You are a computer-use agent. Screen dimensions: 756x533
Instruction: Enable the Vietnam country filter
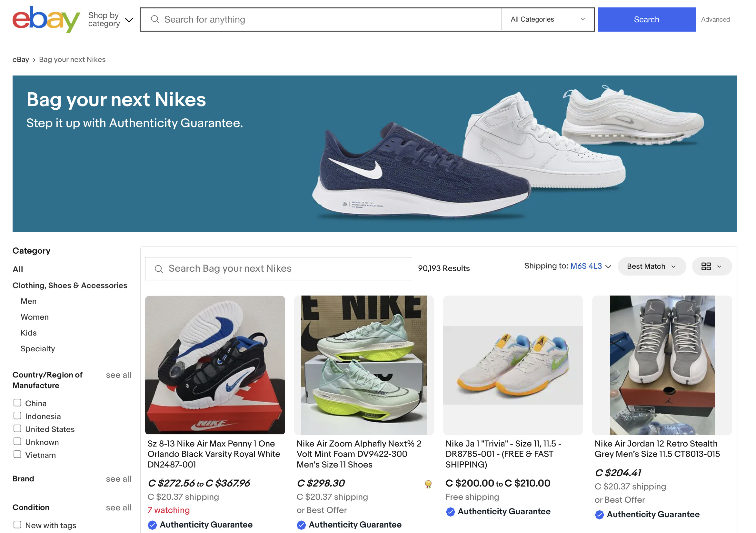point(17,454)
